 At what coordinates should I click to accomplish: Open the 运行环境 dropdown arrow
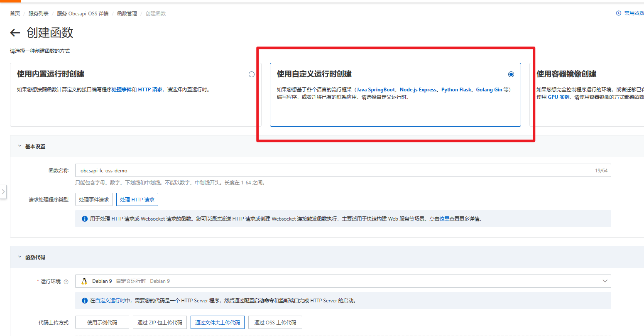click(605, 281)
